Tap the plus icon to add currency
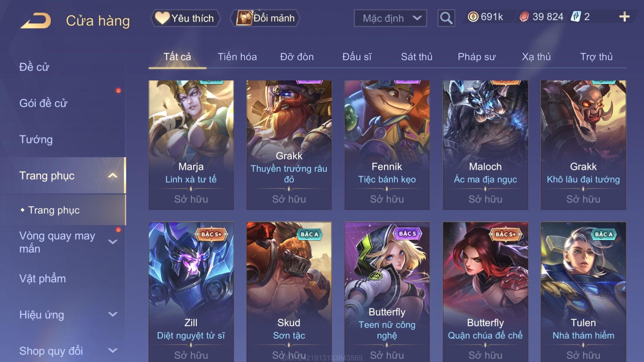This screenshot has height=362, width=644. click(x=624, y=17)
